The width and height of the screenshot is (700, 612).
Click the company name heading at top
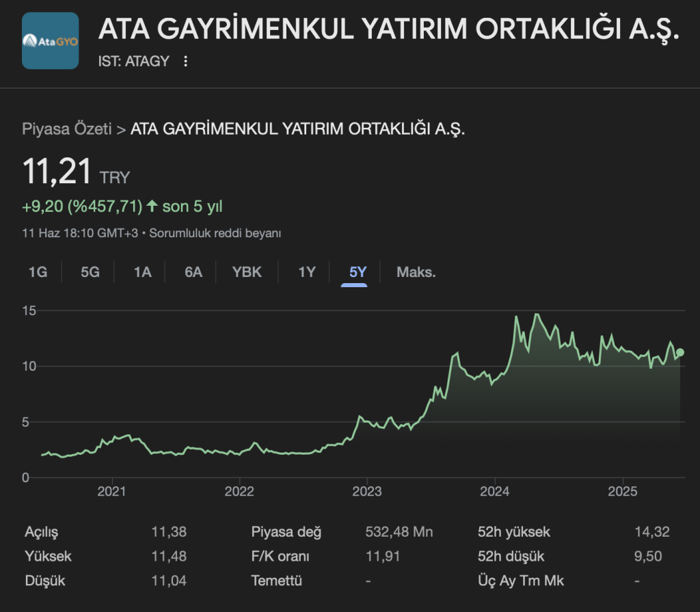click(x=389, y=29)
